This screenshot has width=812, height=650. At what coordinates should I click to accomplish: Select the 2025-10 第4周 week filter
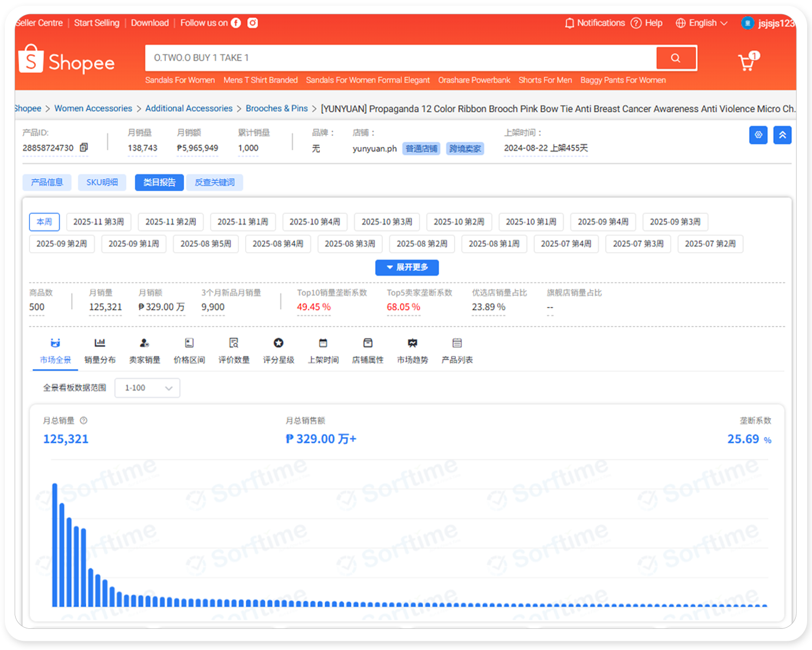pos(315,222)
